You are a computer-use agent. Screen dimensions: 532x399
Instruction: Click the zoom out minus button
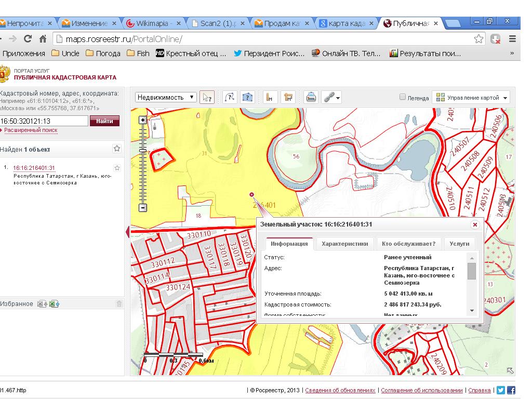pyautogui.click(x=143, y=208)
